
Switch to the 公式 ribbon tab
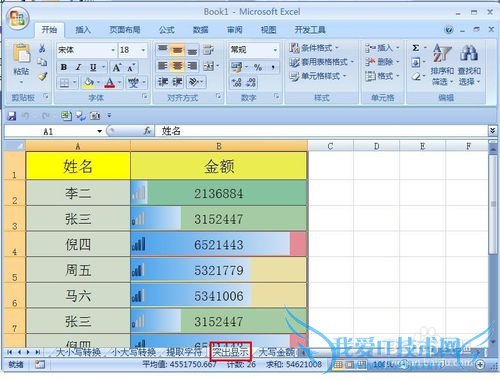coord(167,30)
